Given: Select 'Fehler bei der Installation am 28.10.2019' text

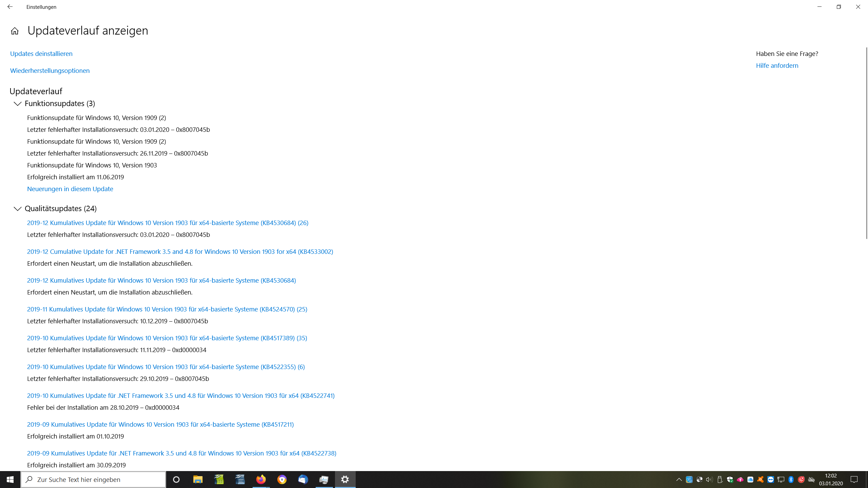Looking at the screenshot, I should click(x=103, y=407).
